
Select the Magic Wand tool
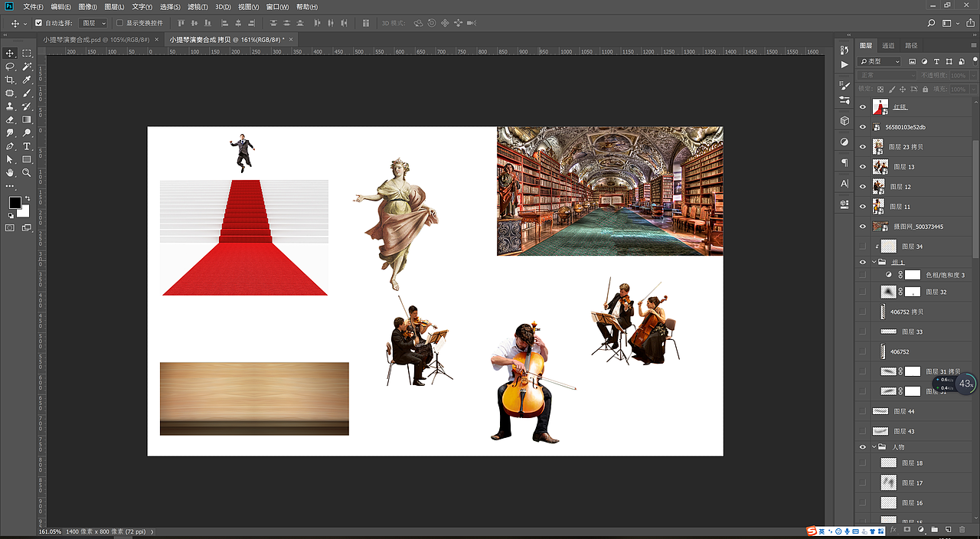(27, 67)
